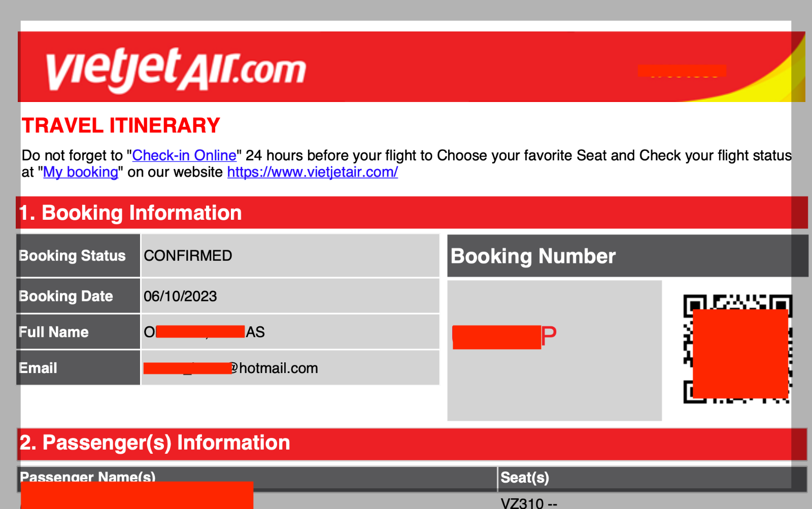The image size is (812, 509).
Task: Select the booking date 06/10/2023
Action: coord(180,296)
